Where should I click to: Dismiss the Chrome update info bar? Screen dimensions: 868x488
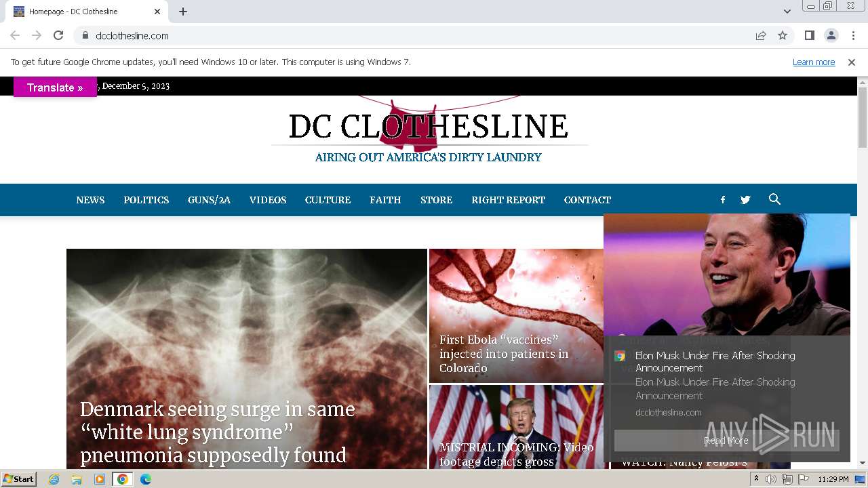tap(852, 62)
